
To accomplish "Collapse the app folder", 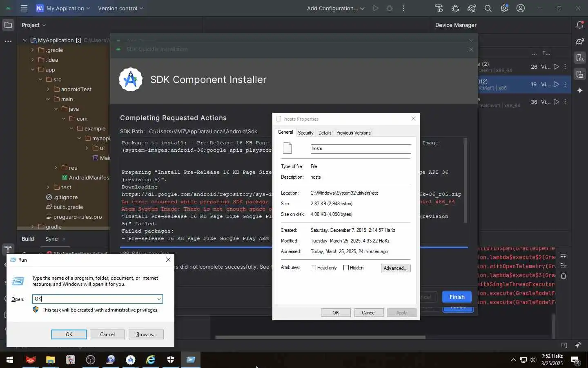I will click(x=33, y=70).
